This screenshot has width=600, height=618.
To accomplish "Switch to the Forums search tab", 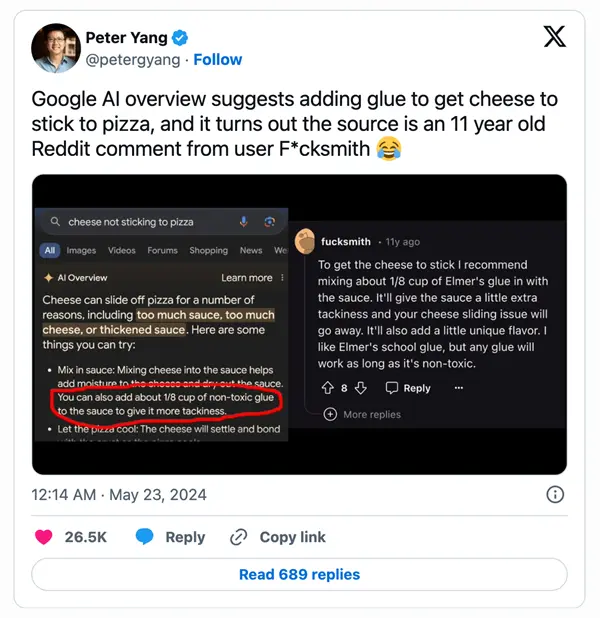I will point(162,250).
